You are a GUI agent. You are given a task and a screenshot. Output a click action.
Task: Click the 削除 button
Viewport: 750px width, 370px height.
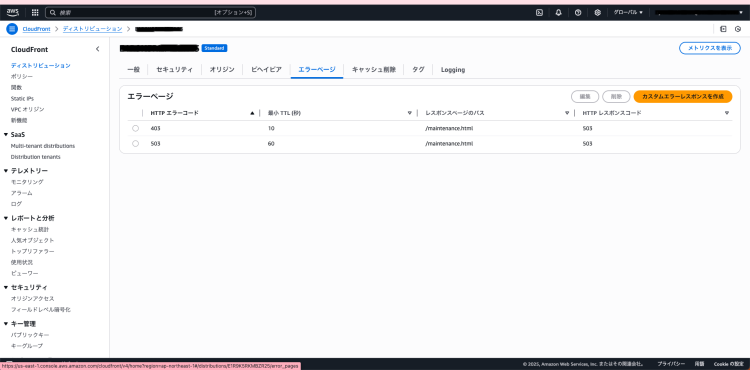point(616,97)
